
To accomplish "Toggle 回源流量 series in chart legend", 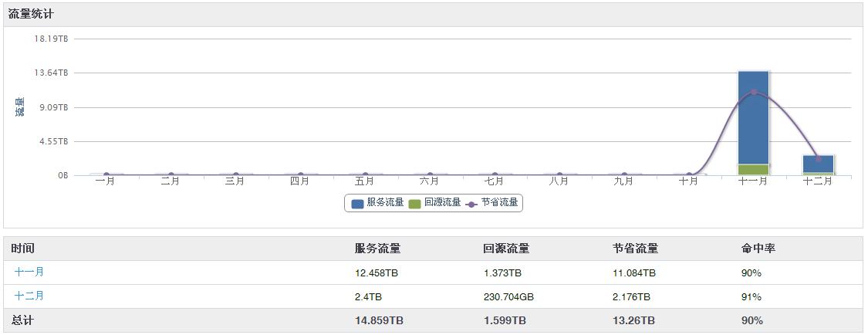I will (x=434, y=203).
